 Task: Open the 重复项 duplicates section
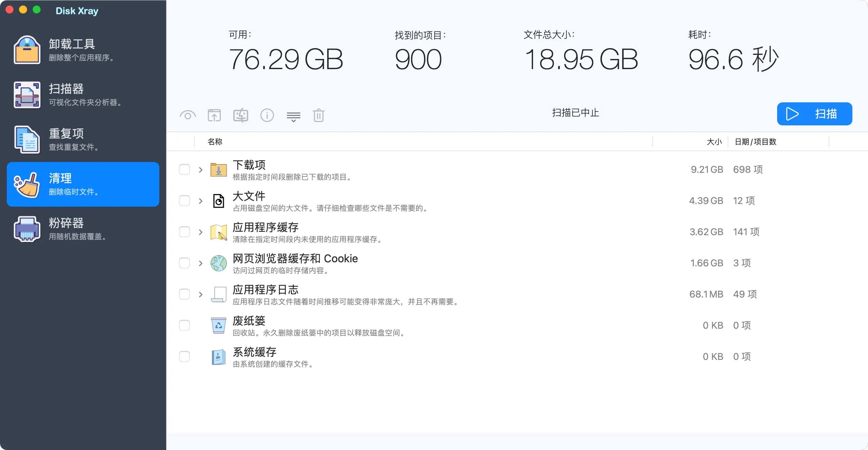pos(83,140)
